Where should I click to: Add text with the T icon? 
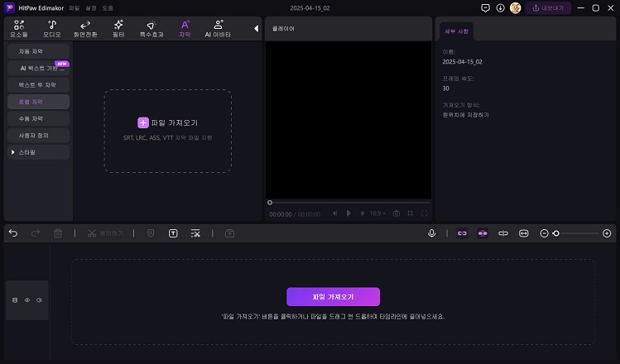coord(173,233)
